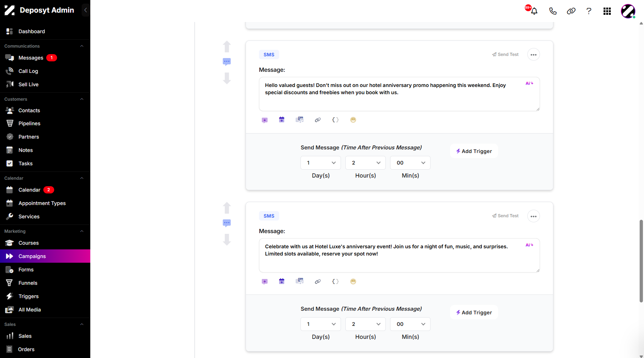Open Messages in the sidebar
The height and width of the screenshot is (358, 644).
coord(45,58)
